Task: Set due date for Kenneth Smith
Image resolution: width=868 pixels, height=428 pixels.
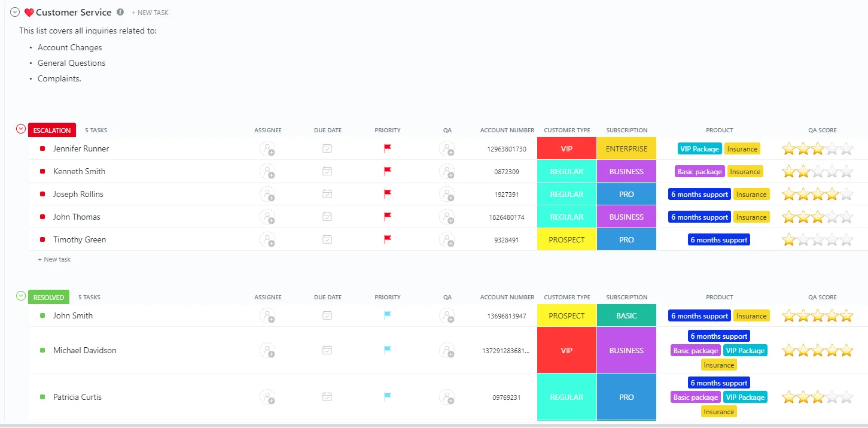Action: point(327,171)
